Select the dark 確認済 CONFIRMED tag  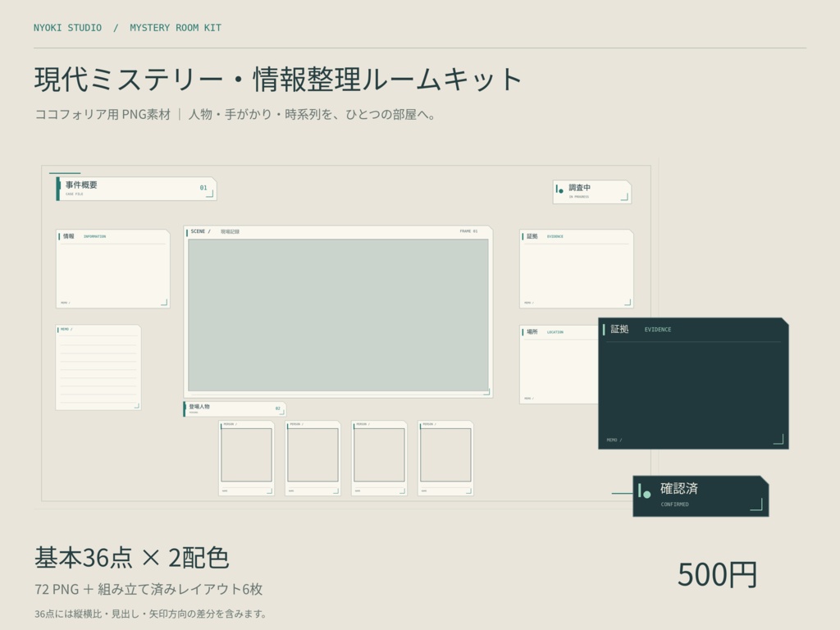click(701, 496)
